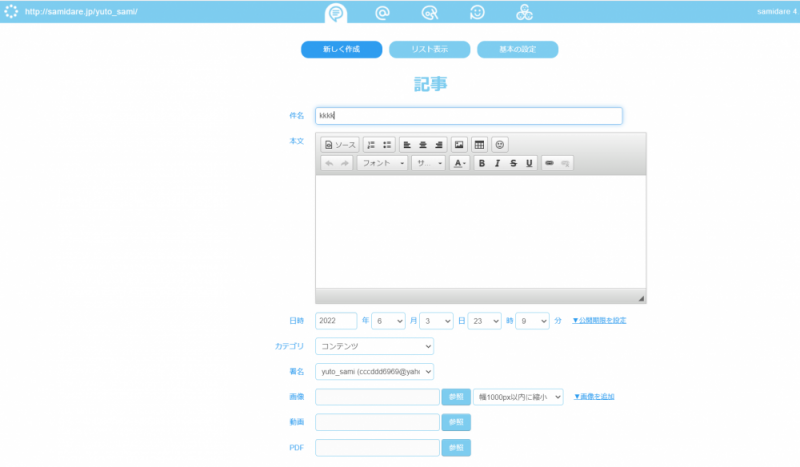
Task: Center align the text
Action: (x=423, y=145)
